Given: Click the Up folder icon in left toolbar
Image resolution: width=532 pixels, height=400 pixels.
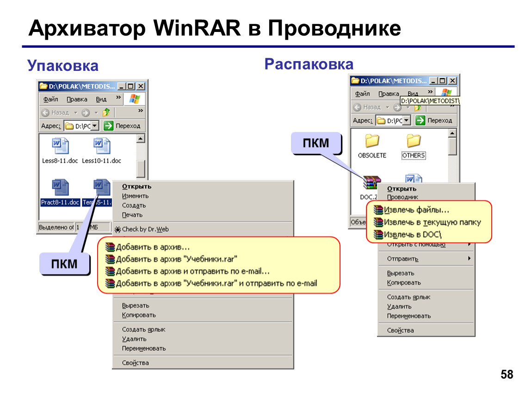Looking at the screenshot, I should (x=106, y=112).
